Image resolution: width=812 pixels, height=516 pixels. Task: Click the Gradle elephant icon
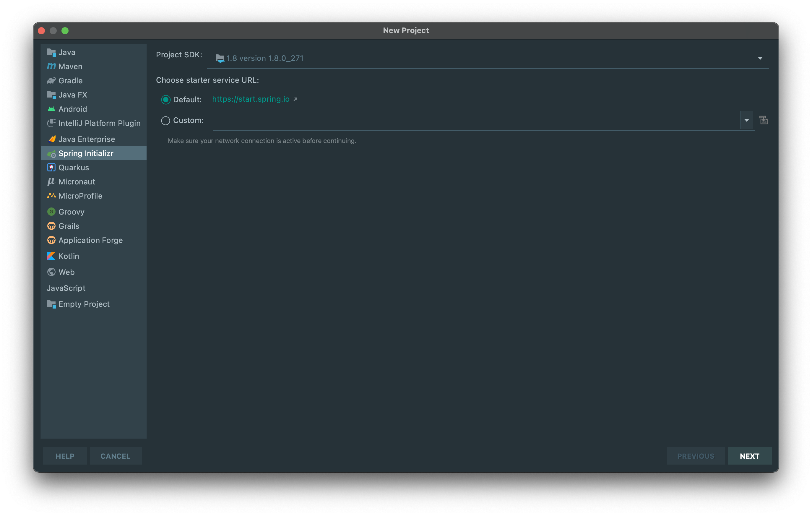[51, 81]
